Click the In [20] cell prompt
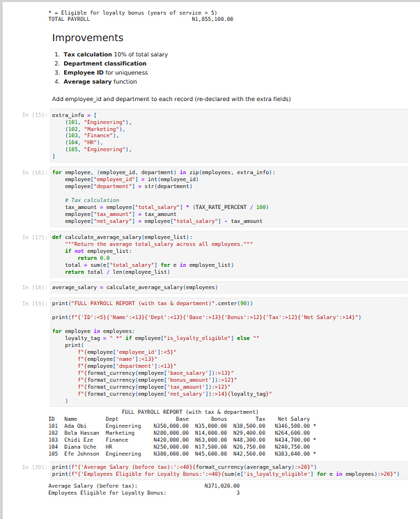Image resolution: width=420 pixels, height=519 pixels. [x=35, y=467]
